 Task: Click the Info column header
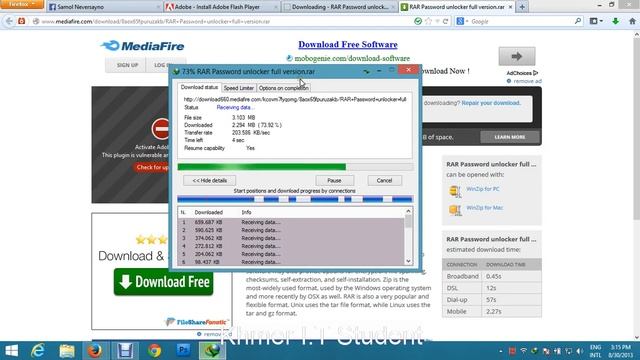tap(246, 212)
